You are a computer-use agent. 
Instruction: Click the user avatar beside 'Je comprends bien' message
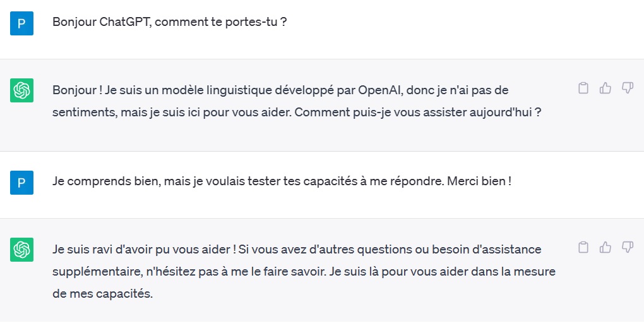point(21,183)
